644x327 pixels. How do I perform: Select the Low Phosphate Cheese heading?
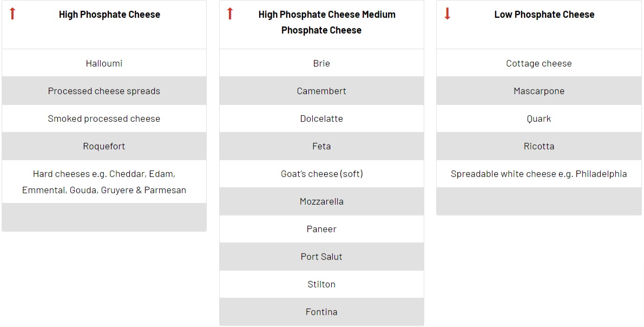pyautogui.click(x=544, y=15)
